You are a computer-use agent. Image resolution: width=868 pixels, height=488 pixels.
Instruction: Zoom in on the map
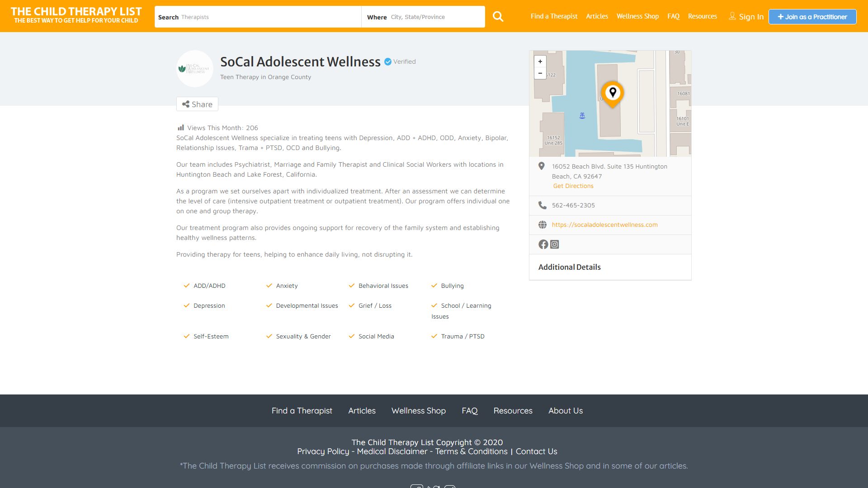(x=540, y=61)
